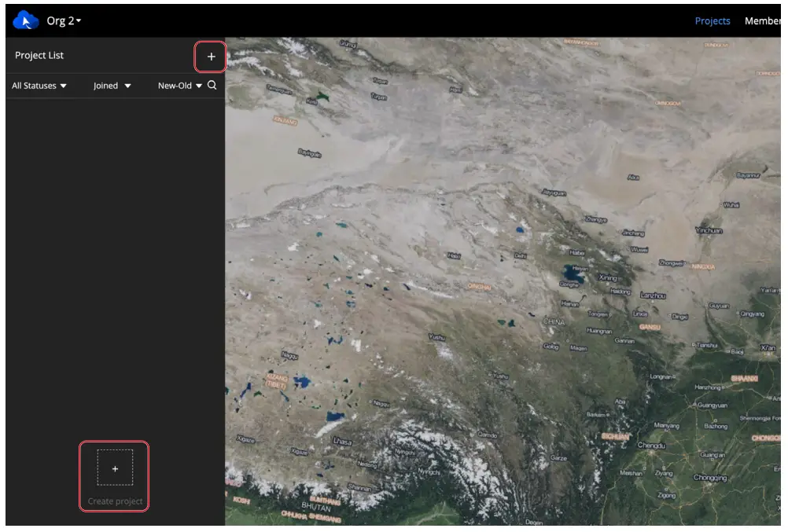Click the Project List header

coord(39,55)
